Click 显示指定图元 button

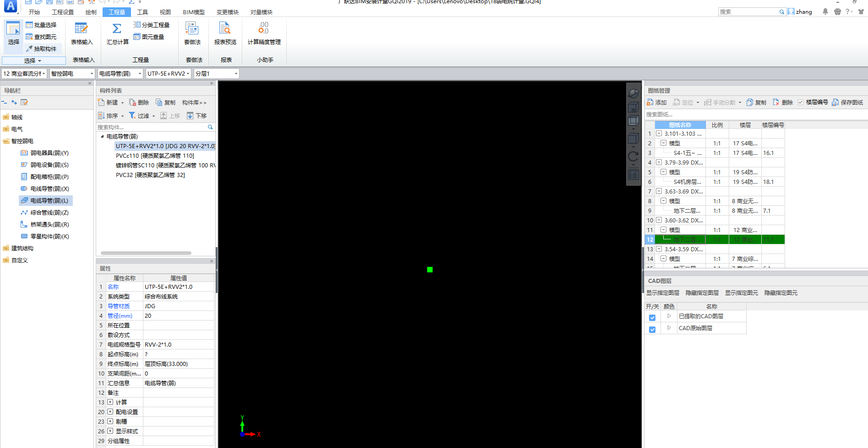click(x=742, y=293)
